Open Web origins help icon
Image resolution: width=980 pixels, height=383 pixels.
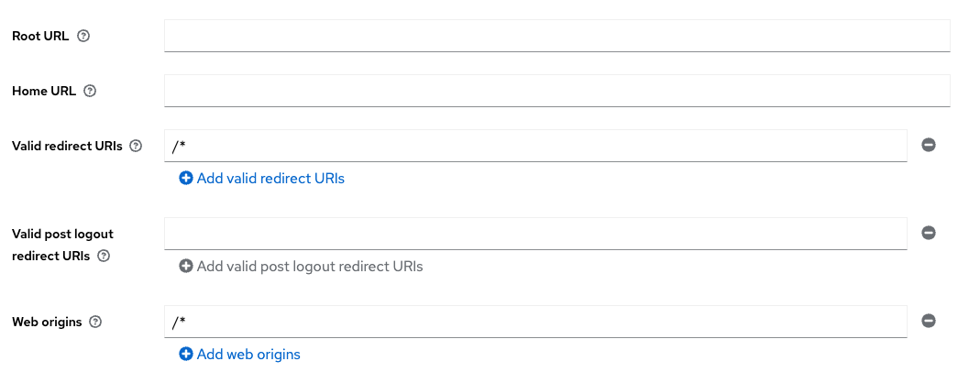[x=96, y=322]
